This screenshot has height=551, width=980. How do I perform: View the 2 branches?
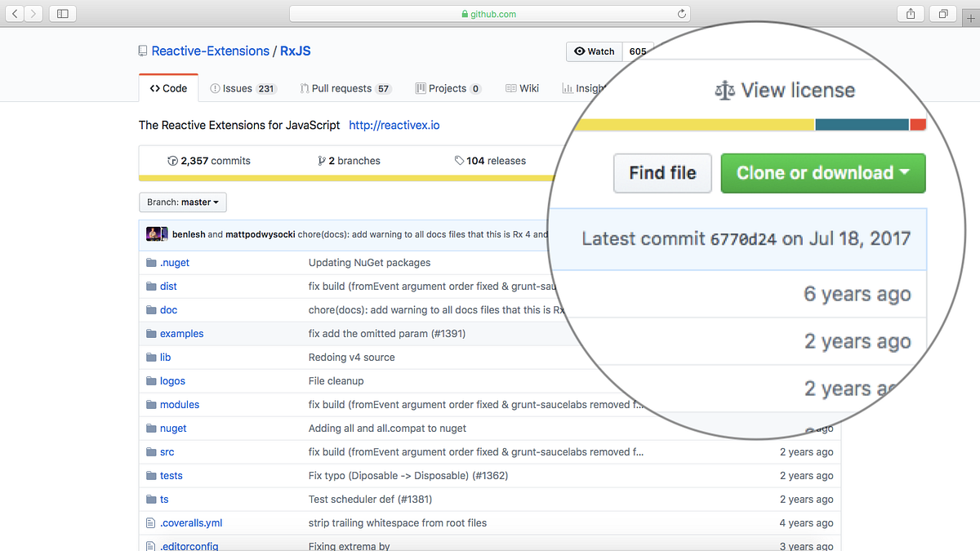point(349,161)
